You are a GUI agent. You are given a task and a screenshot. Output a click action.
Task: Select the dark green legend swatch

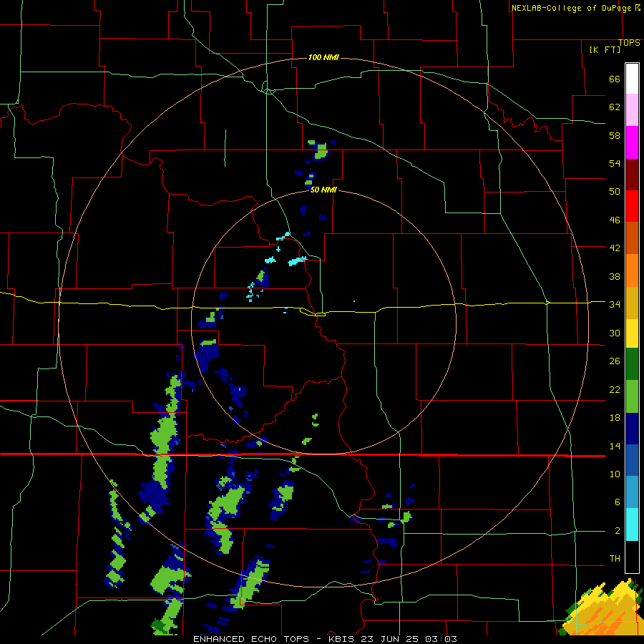[x=632, y=364]
